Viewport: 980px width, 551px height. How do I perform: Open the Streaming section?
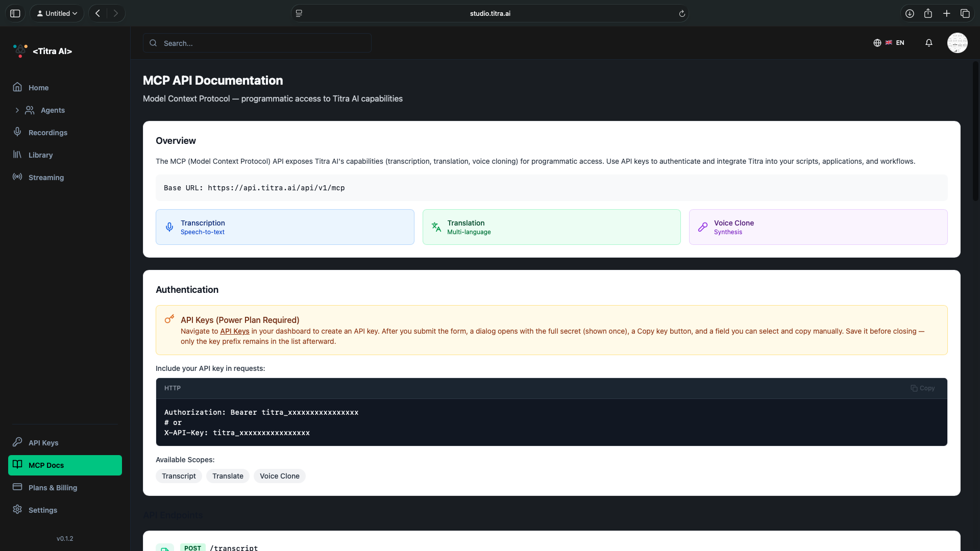pos(65,178)
